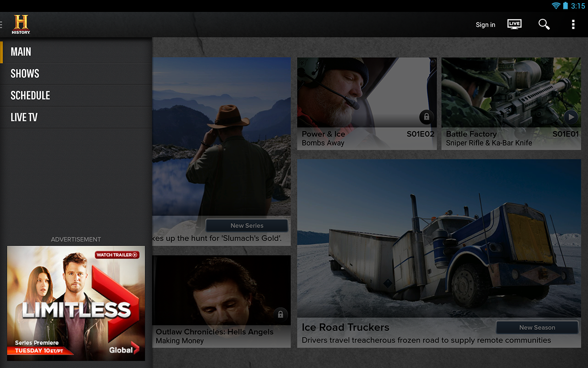Play the Battle Factory episode
588x368 pixels.
[x=571, y=117]
